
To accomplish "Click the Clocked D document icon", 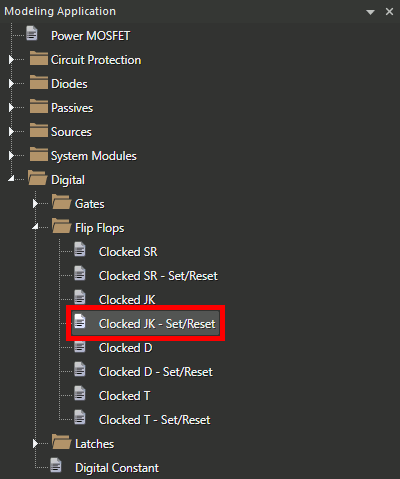I will [x=80, y=346].
